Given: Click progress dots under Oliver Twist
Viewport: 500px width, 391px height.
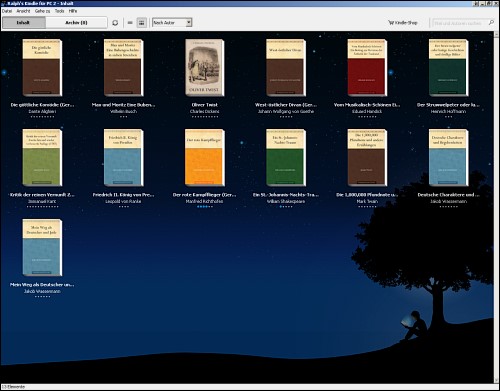Looking at the screenshot, I should (205, 117).
